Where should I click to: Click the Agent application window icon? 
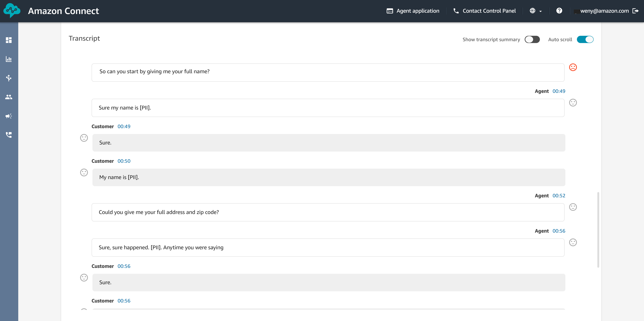click(x=390, y=11)
